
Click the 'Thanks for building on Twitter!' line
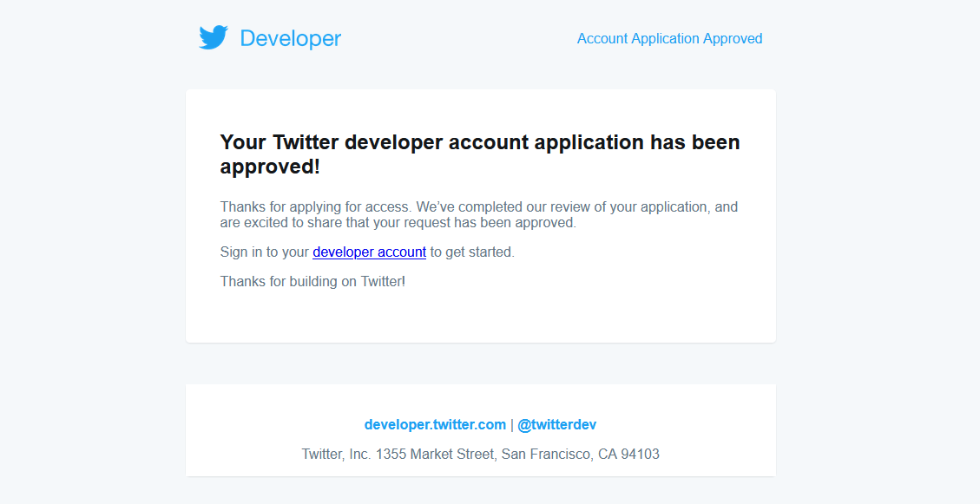(x=312, y=282)
